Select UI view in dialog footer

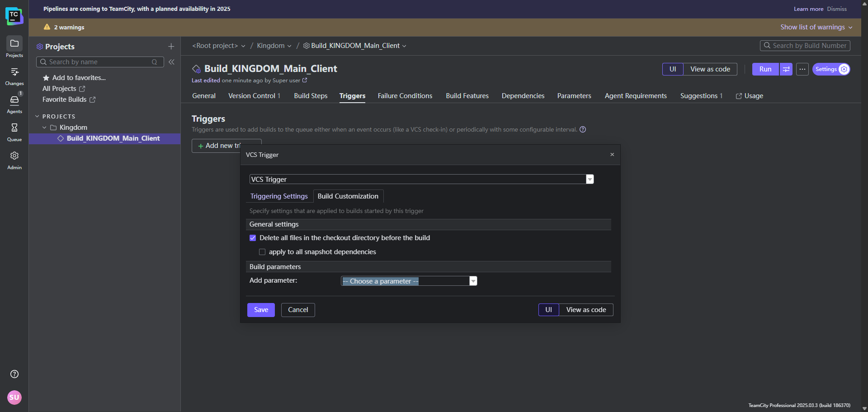pyautogui.click(x=549, y=310)
